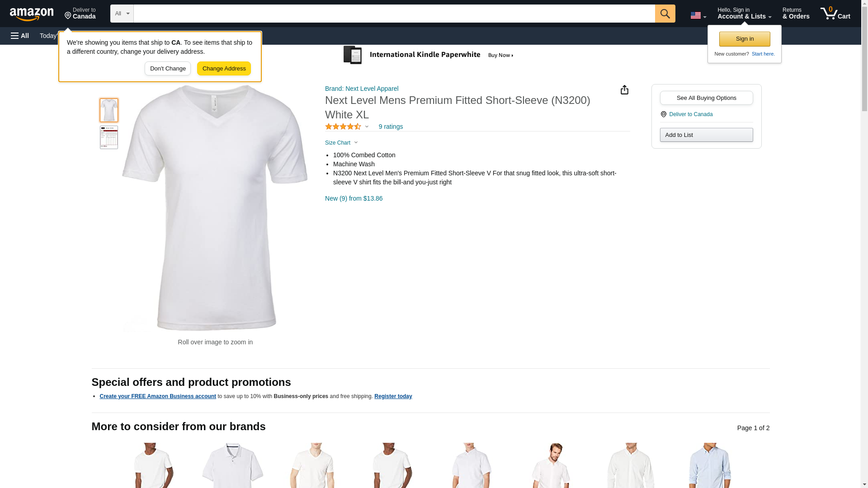The width and height of the screenshot is (868, 488).
Task: Click the share icon beside product title
Action: point(624,90)
